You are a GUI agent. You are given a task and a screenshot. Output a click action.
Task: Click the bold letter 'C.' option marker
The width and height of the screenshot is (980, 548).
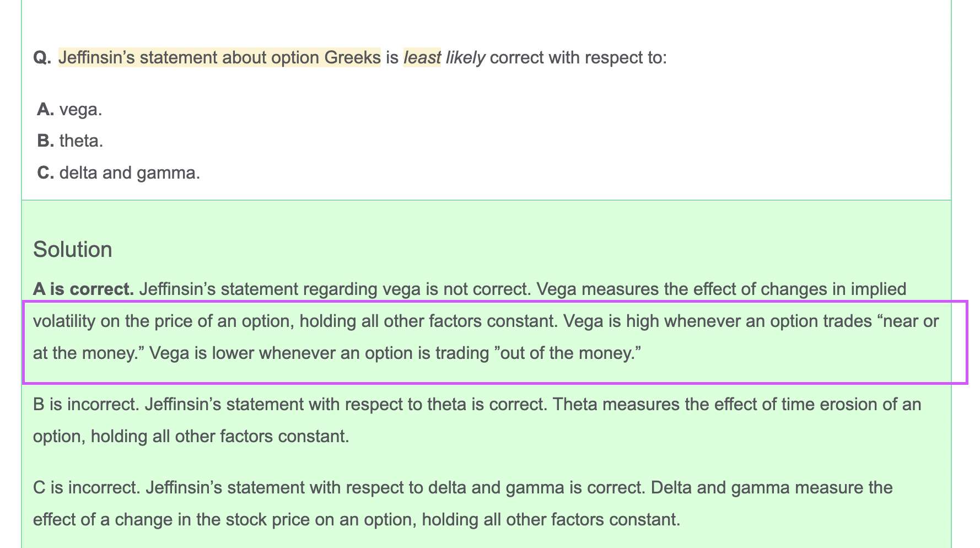tap(45, 173)
